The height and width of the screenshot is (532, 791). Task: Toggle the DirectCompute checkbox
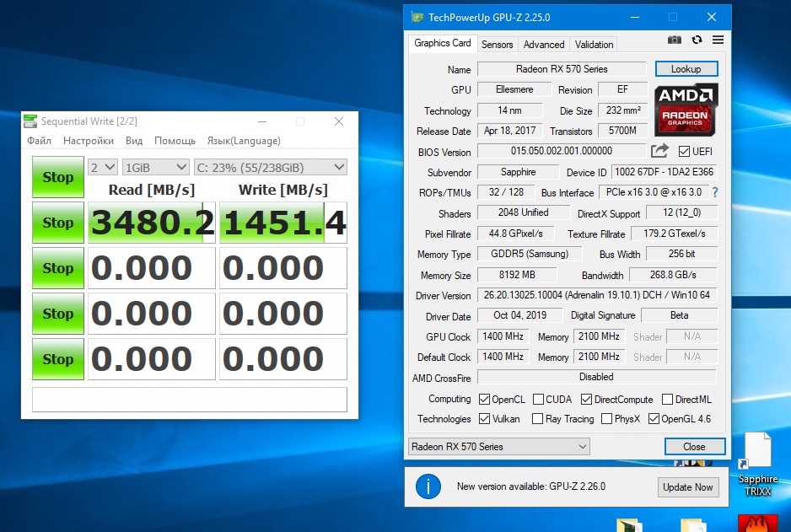tap(586, 400)
